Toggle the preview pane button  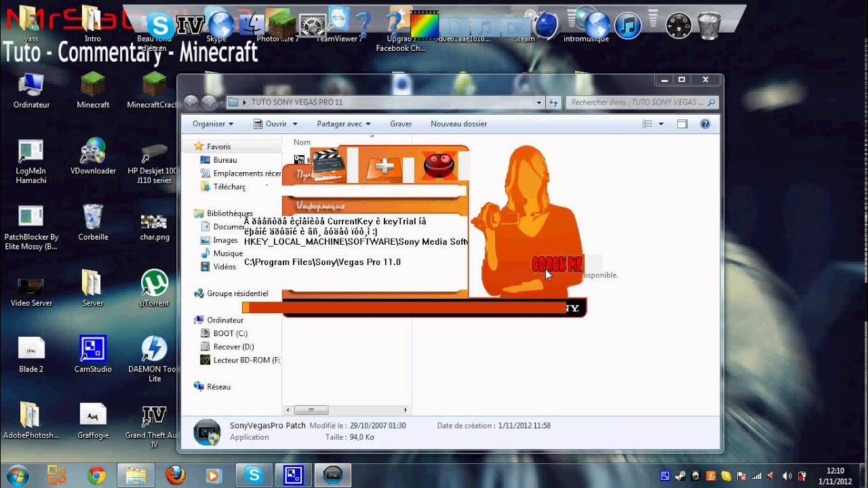[682, 124]
